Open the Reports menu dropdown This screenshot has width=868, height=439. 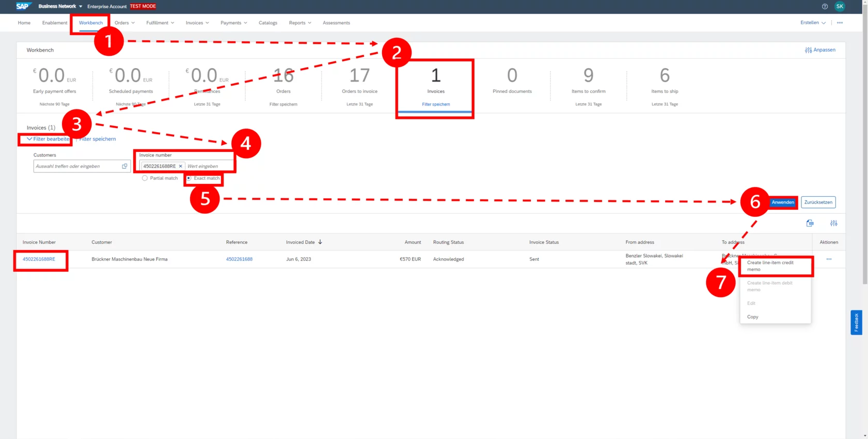coord(300,23)
